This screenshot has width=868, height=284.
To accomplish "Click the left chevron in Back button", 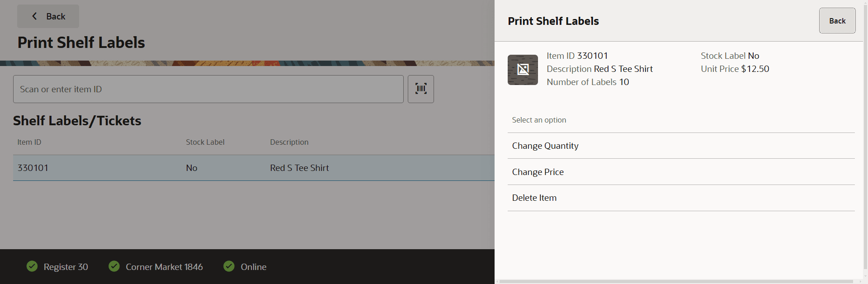I will (34, 16).
